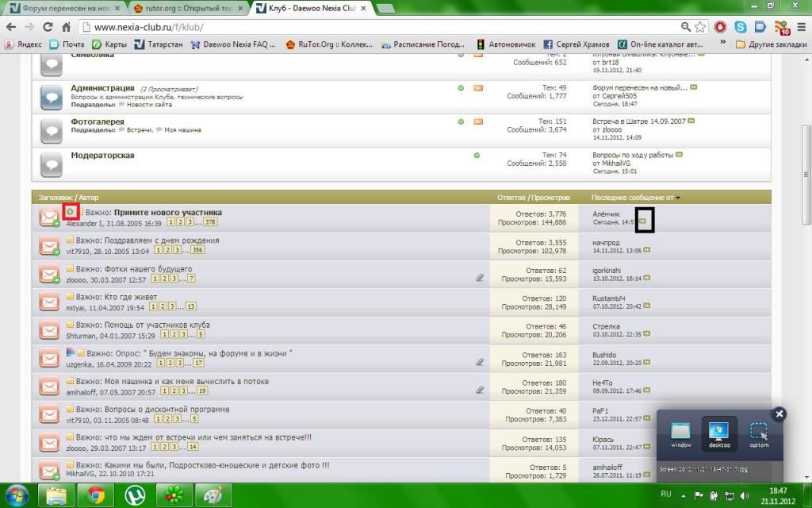Open the Chrome wrench settings menu
The height and width of the screenshot is (508, 812).
800,27
